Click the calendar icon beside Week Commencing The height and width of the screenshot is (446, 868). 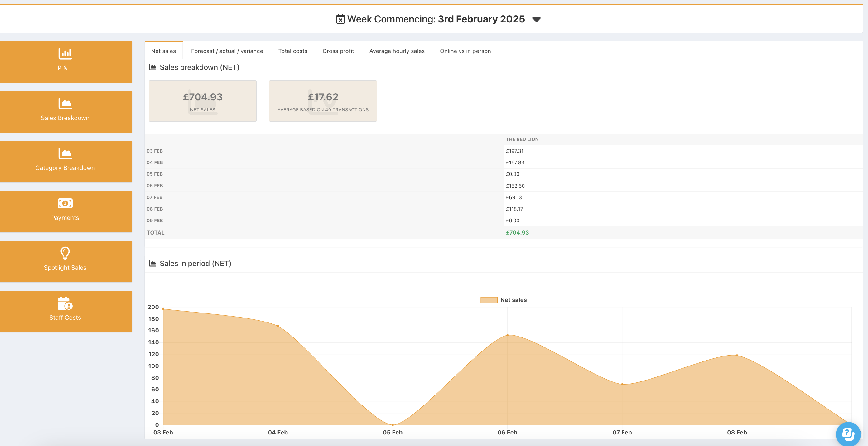340,19
